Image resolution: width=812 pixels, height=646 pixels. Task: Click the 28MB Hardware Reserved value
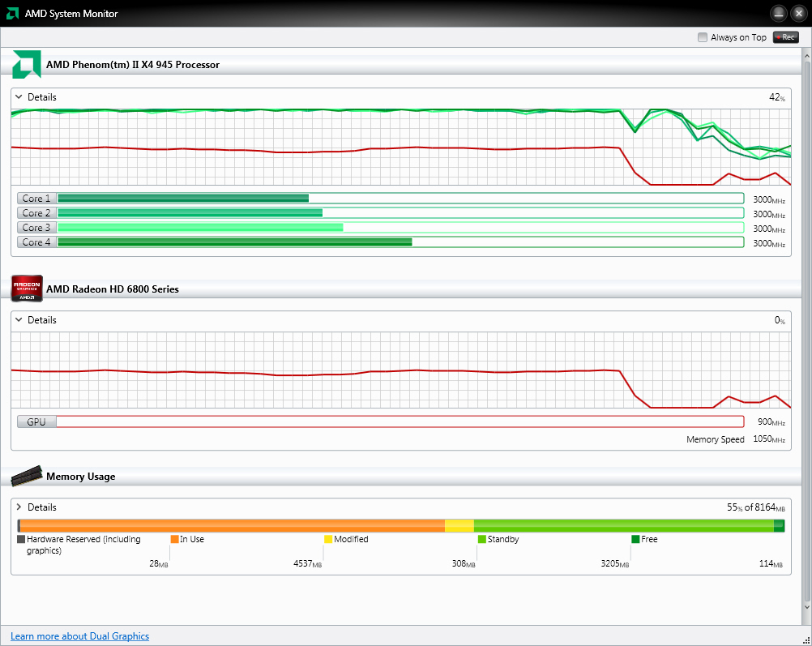159,563
